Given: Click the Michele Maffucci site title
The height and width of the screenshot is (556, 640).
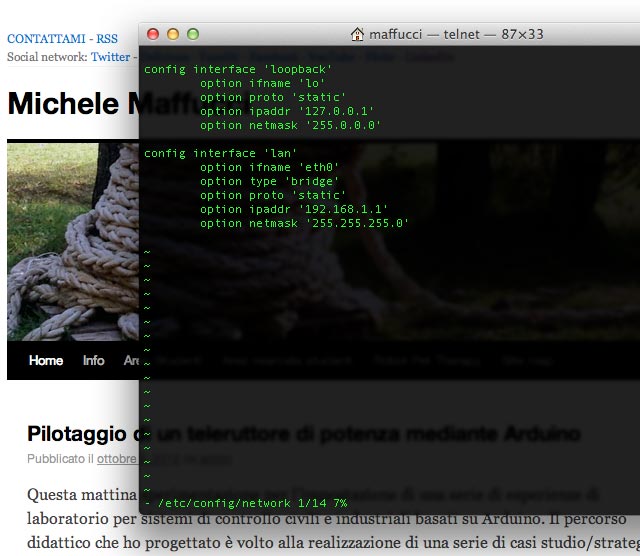Looking at the screenshot, I should pyautogui.click(x=72, y=104).
